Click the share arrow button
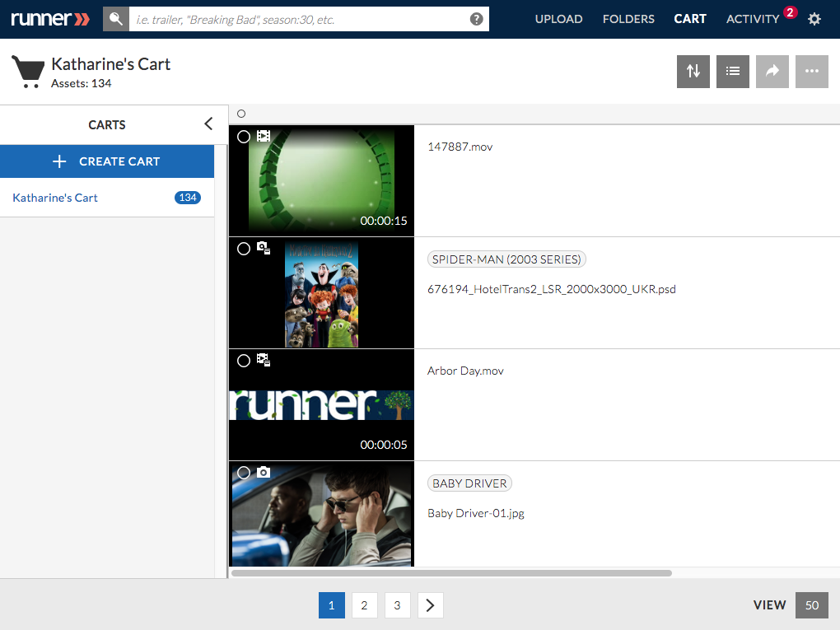 pyautogui.click(x=772, y=72)
